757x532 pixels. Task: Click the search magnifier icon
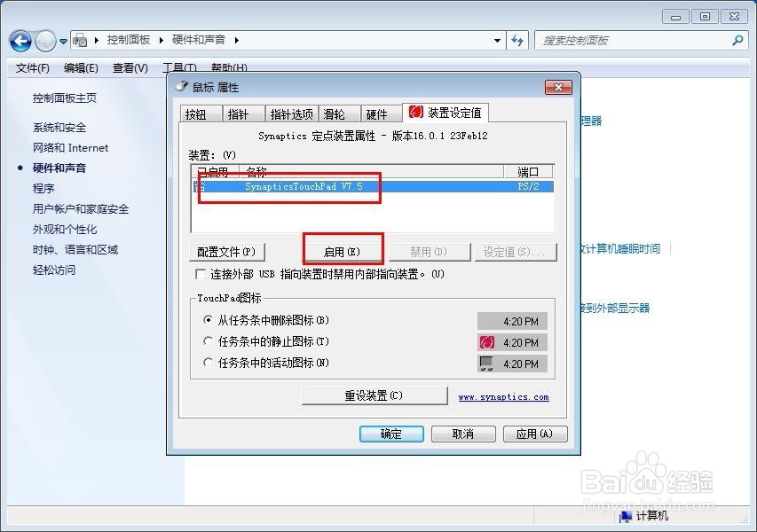tap(737, 41)
